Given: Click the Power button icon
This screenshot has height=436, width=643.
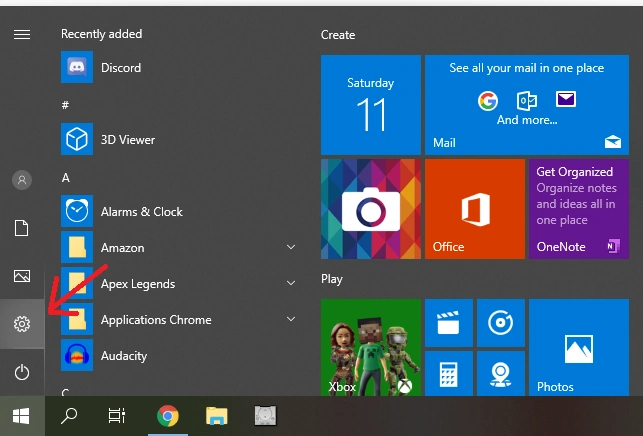Looking at the screenshot, I should point(22,372).
